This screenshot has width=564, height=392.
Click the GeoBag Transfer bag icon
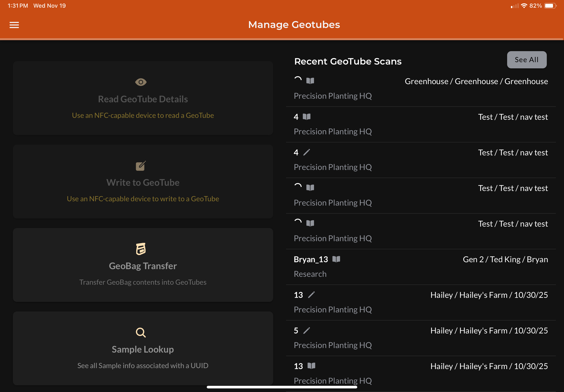[x=141, y=249]
